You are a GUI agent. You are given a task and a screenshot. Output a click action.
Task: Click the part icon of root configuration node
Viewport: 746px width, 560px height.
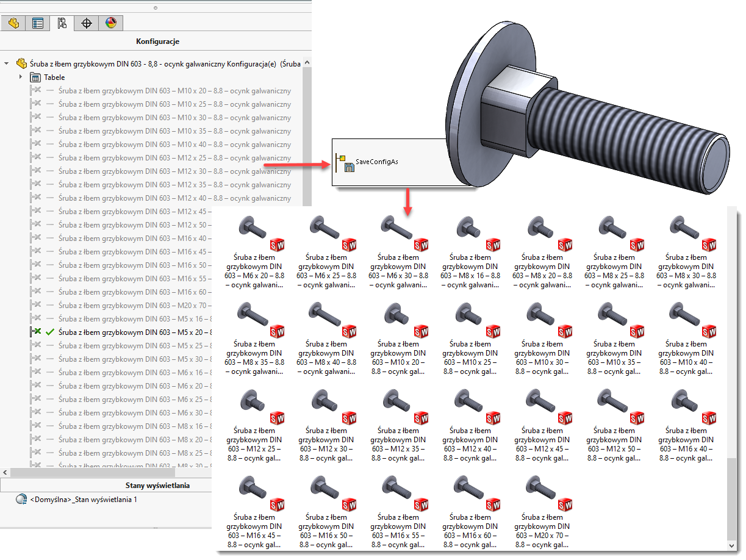pyautogui.click(x=22, y=63)
